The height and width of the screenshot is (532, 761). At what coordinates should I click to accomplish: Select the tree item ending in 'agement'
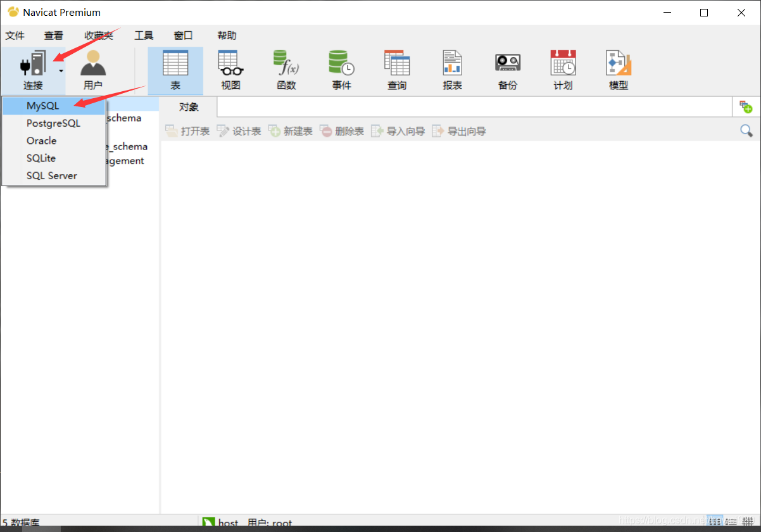(x=125, y=161)
